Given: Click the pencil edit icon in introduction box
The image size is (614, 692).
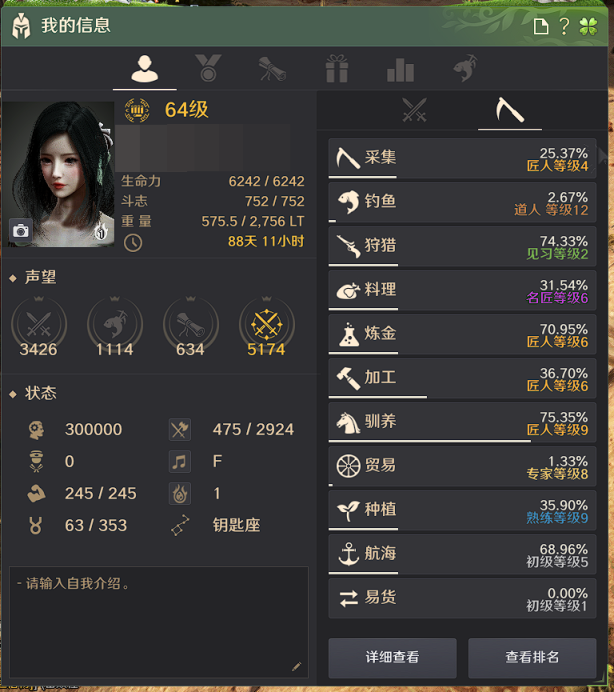Looking at the screenshot, I should point(297,666).
